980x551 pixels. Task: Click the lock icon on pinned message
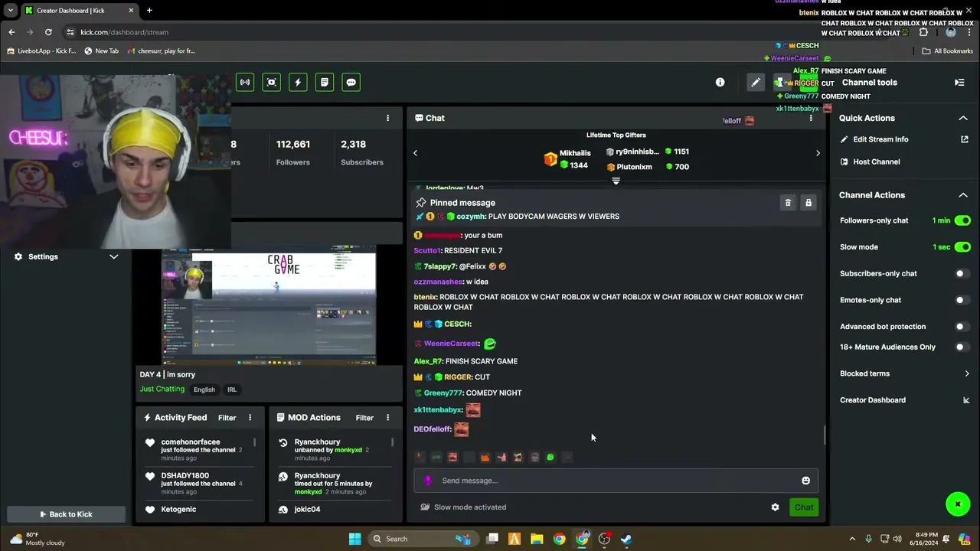(x=808, y=203)
